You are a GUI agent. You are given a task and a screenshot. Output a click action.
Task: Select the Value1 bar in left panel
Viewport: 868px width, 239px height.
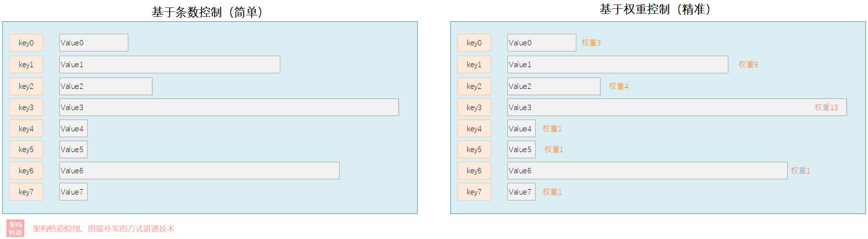pos(170,65)
